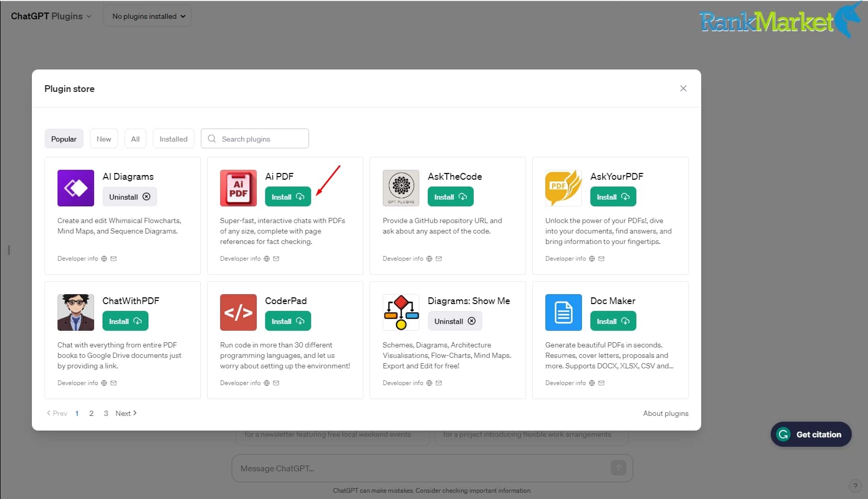
Task: Click the Diagrams: Show Me flowchart logo
Action: 401,312
